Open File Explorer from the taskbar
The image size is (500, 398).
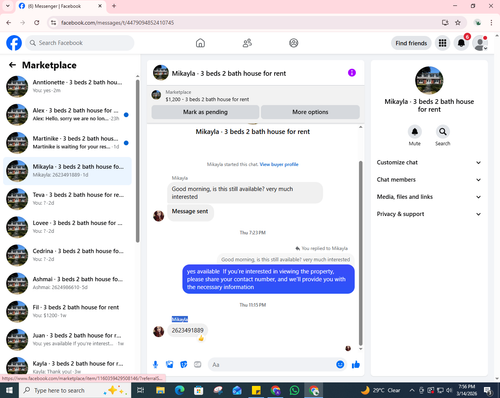[x=160, y=390]
